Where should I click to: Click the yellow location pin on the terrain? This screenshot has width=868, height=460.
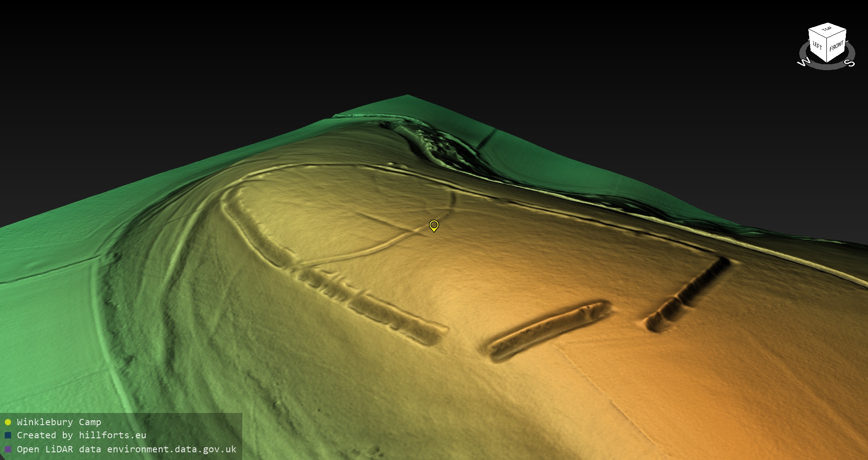pos(434,225)
